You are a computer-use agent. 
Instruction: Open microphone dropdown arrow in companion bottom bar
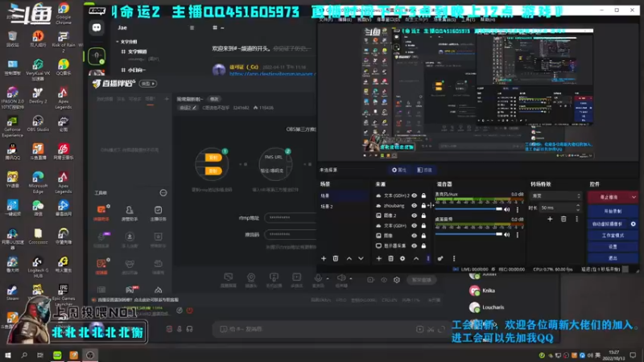click(328, 278)
